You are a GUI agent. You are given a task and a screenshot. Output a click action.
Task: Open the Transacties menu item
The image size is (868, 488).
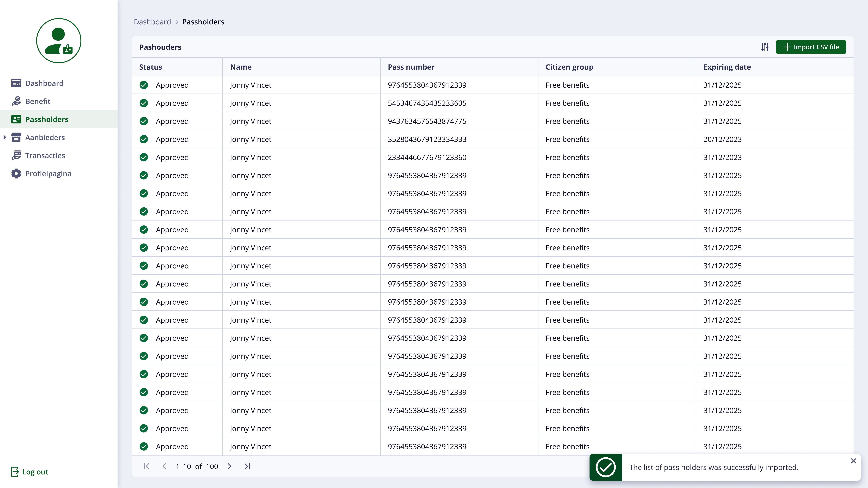(x=45, y=156)
